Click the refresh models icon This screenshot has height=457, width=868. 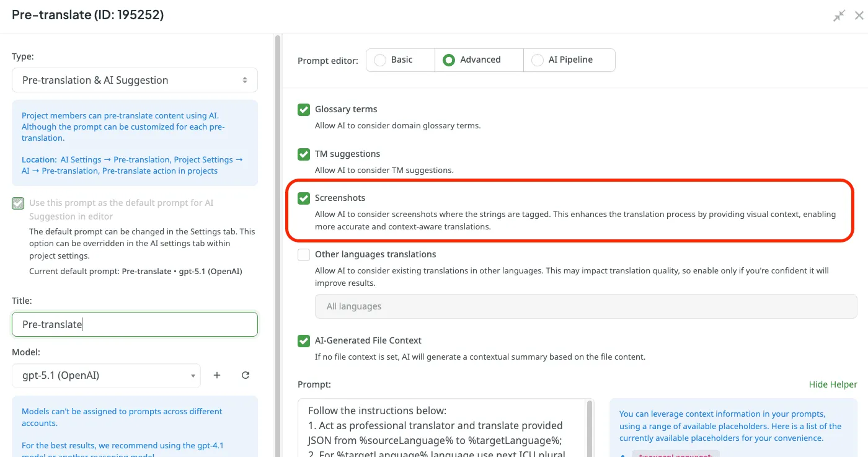(x=246, y=375)
